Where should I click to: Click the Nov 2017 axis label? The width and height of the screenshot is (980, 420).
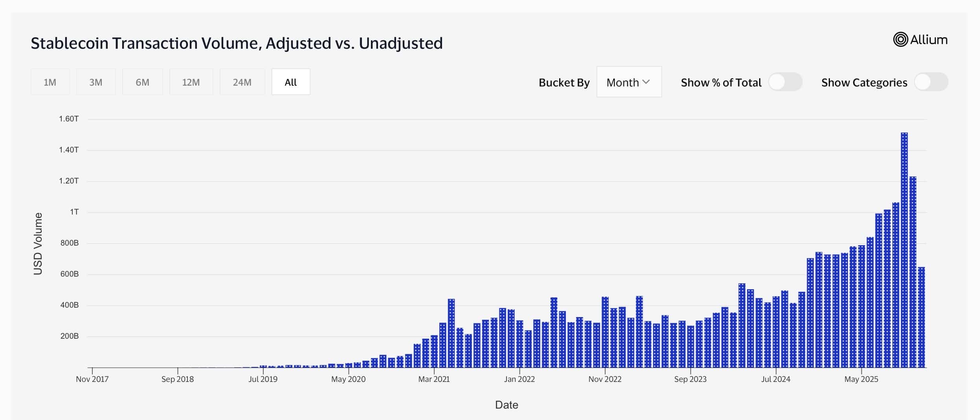pos(92,379)
